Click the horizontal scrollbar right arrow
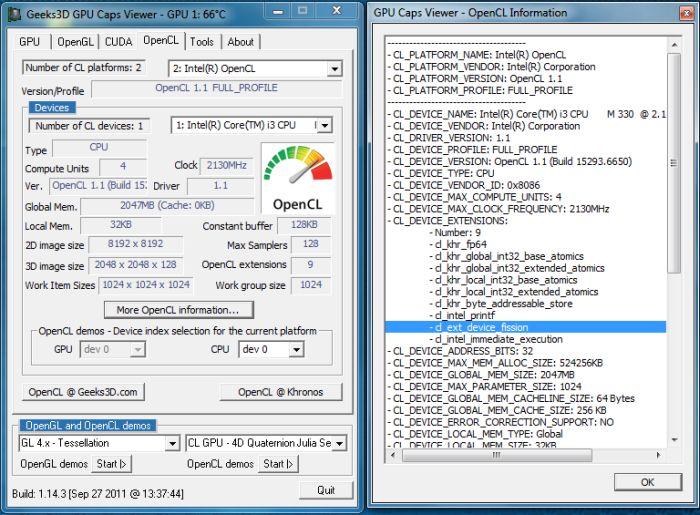700x515 pixels. coord(658,455)
